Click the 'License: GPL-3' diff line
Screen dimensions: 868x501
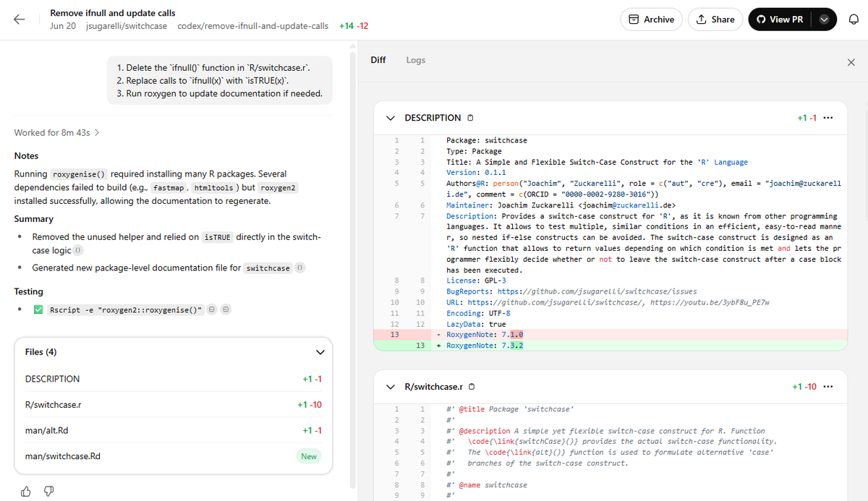pyautogui.click(x=476, y=281)
